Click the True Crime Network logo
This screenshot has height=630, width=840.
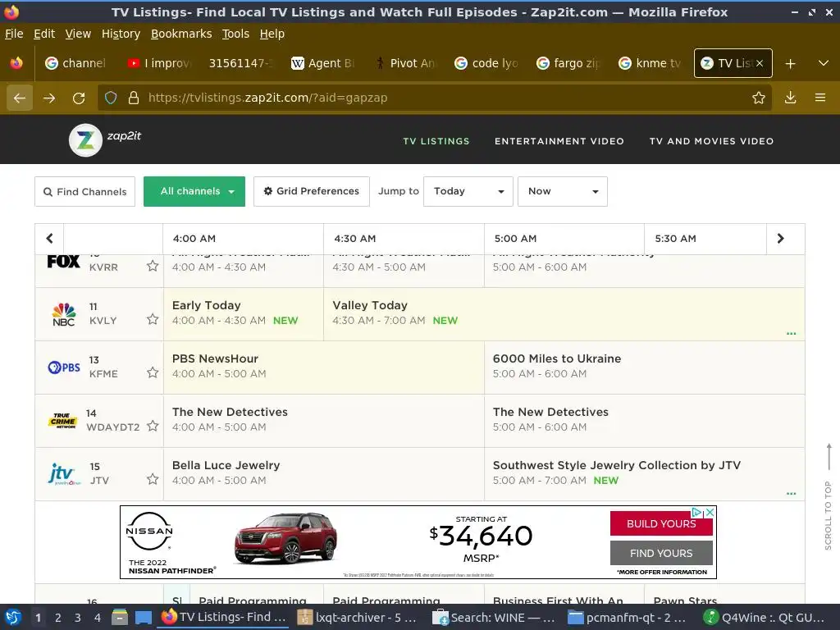[63, 421]
